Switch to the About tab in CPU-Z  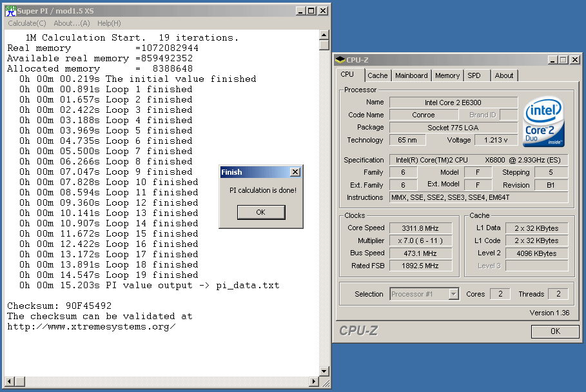tap(503, 75)
